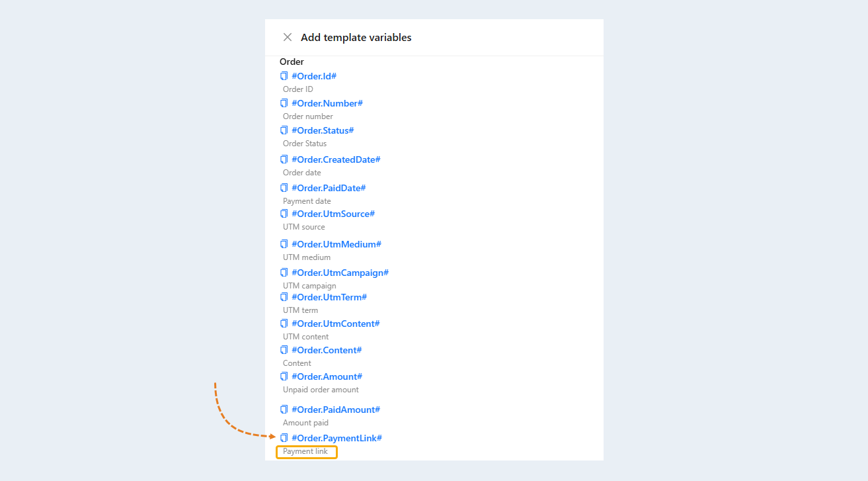Click the highlighted Payment link description
868x481 pixels.
(x=306, y=452)
